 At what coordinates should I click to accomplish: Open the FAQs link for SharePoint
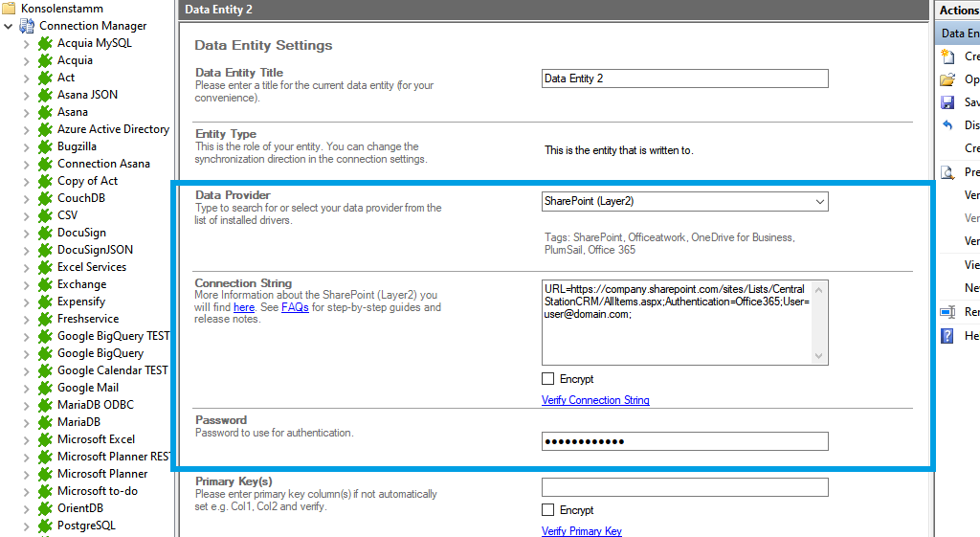295,307
